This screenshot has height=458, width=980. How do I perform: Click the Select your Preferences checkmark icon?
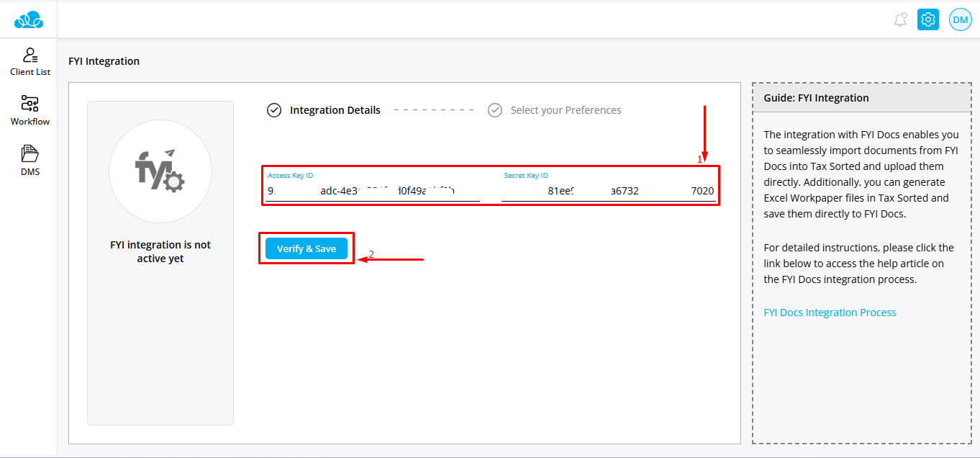tap(494, 110)
